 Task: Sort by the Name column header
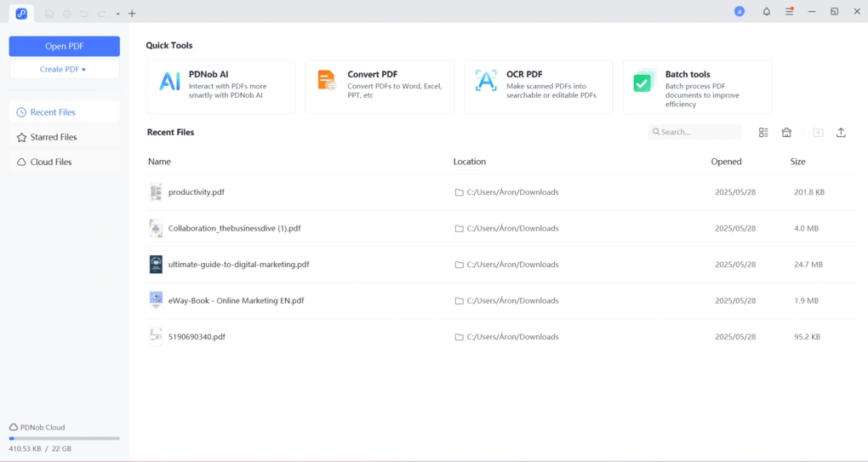[x=159, y=162]
